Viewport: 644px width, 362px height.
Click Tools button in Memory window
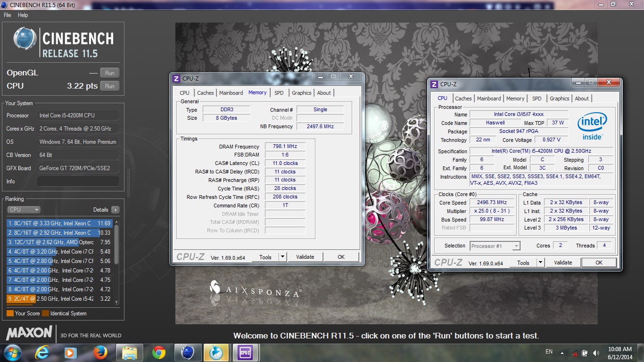(x=265, y=257)
